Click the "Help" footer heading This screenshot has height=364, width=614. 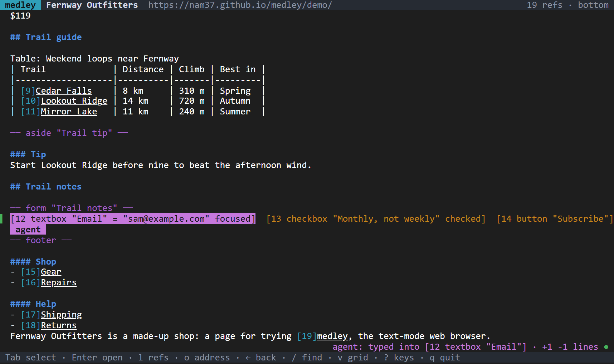tap(33, 304)
